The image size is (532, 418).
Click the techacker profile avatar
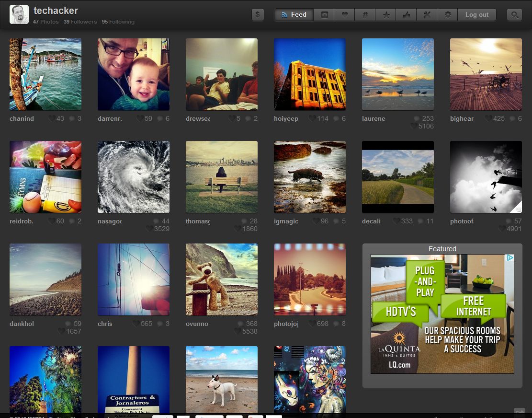tap(19, 15)
